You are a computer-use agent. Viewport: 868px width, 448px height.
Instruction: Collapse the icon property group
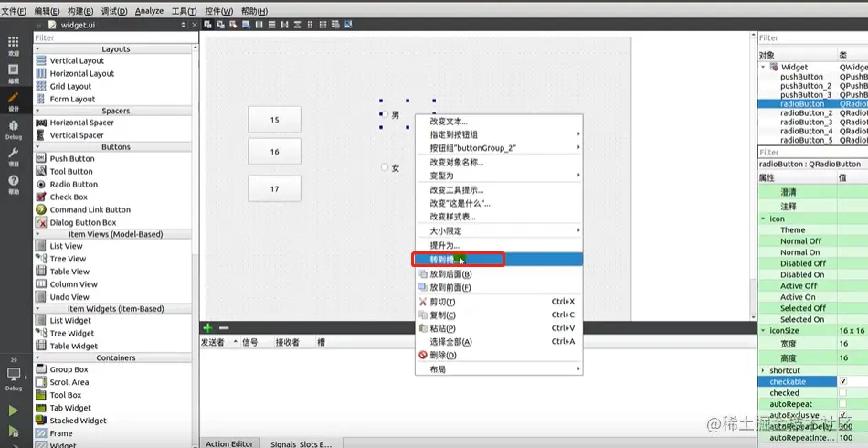(763, 219)
